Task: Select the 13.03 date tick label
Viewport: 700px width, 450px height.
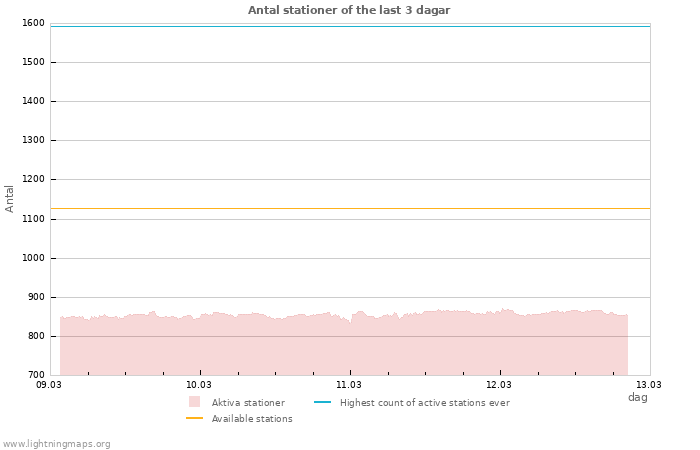Action: point(649,384)
